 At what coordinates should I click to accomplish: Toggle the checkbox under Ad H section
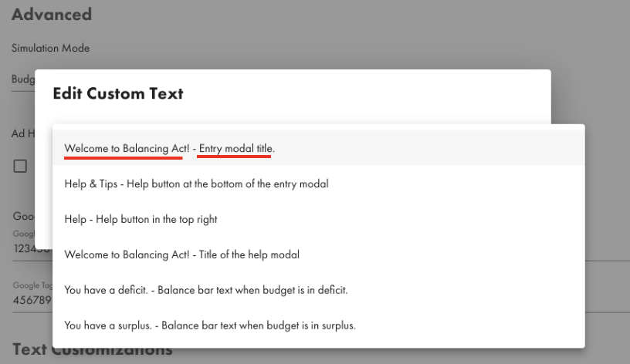pyautogui.click(x=20, y=166)
